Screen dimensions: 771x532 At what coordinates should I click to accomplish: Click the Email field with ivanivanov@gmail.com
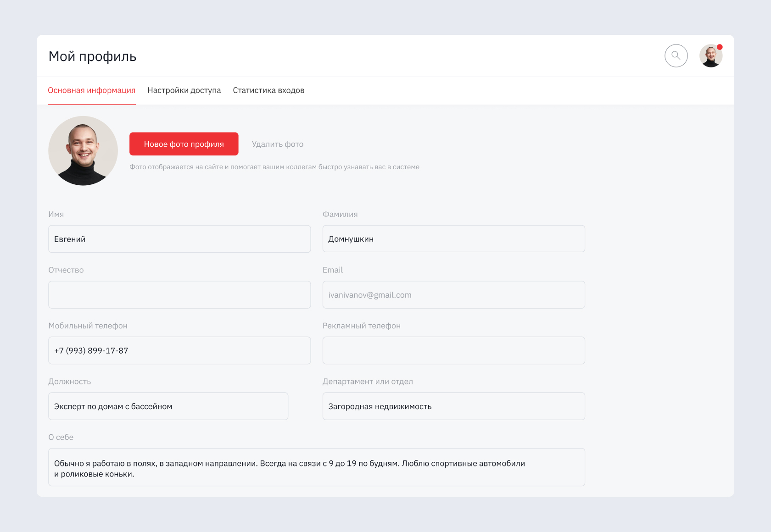tap(453, 295)
